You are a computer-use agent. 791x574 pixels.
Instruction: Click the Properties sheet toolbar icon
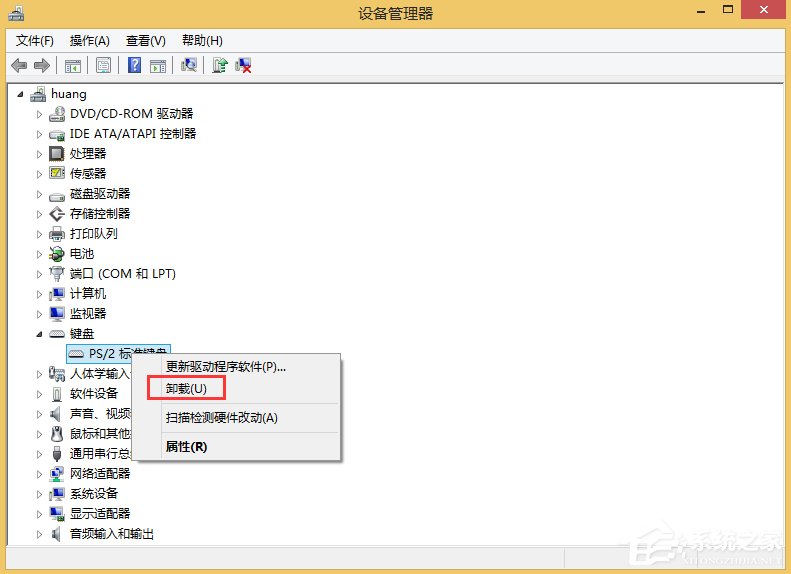103,65
